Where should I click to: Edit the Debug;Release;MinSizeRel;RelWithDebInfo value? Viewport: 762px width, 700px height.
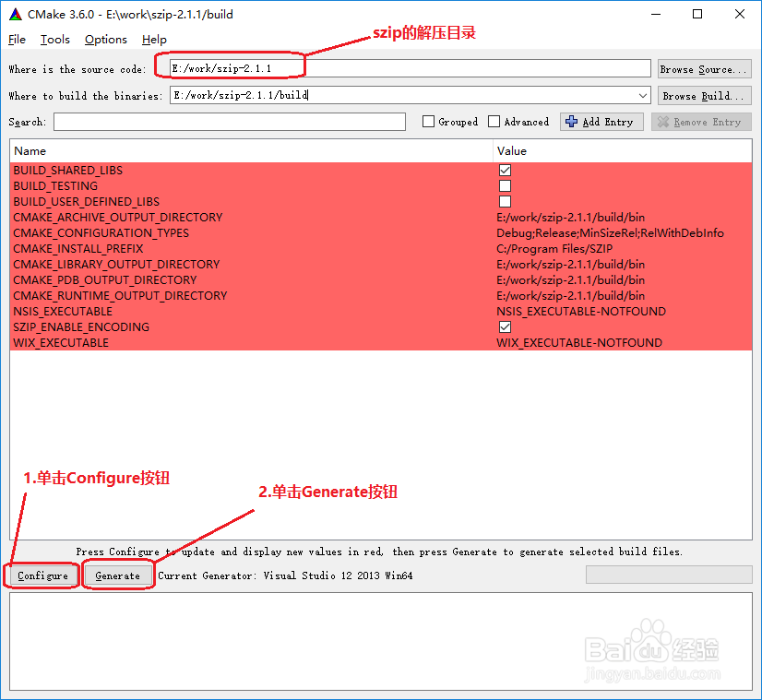(x=610, y=232)
